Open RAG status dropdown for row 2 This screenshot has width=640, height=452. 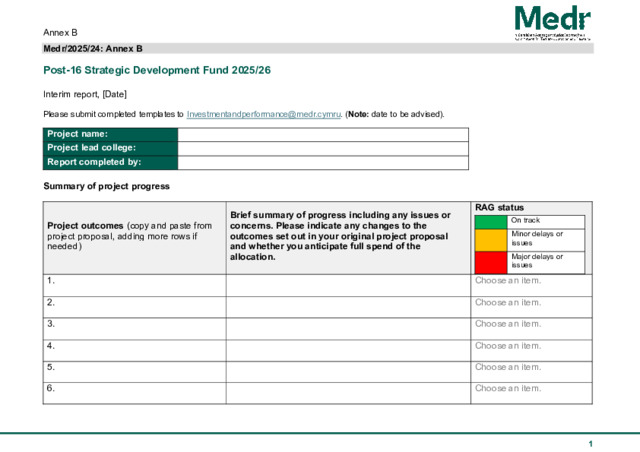tap(508, 302)
